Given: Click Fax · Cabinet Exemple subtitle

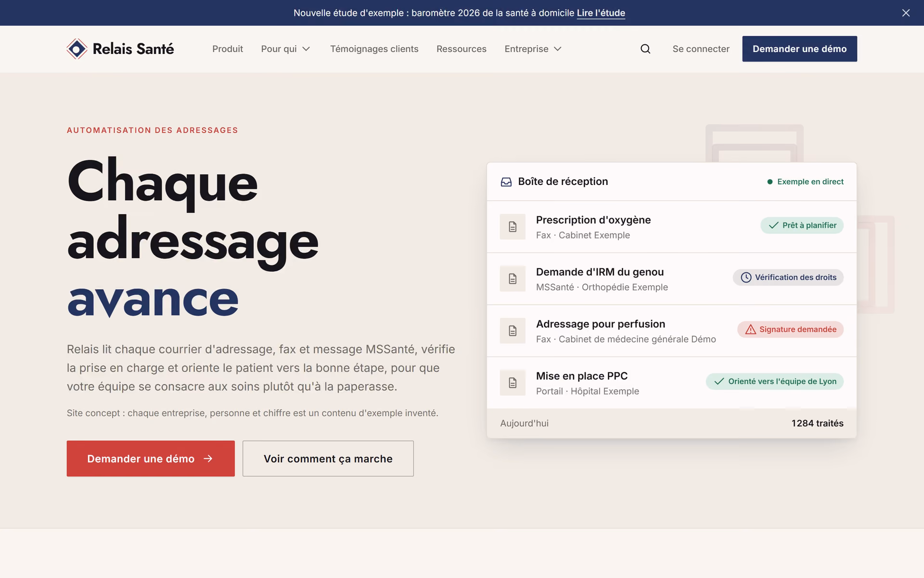Looking at the screenshot, I should tap(583, 235).
